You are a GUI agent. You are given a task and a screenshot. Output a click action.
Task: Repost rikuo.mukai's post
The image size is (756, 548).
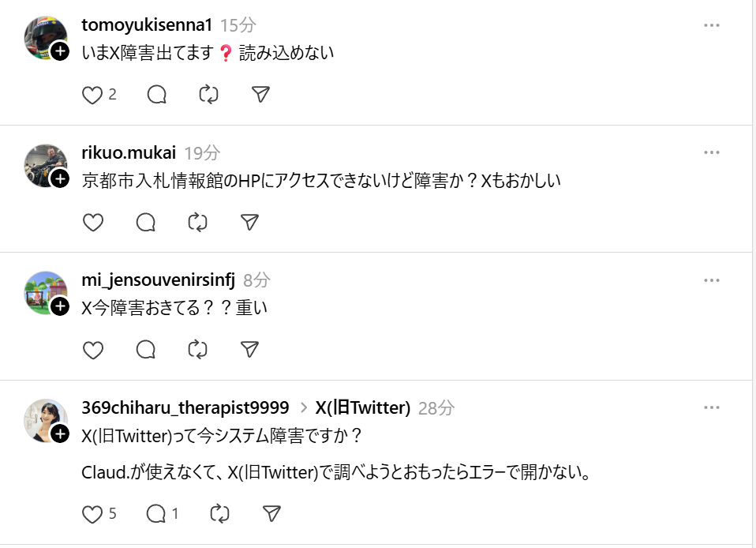click(197, 223)
